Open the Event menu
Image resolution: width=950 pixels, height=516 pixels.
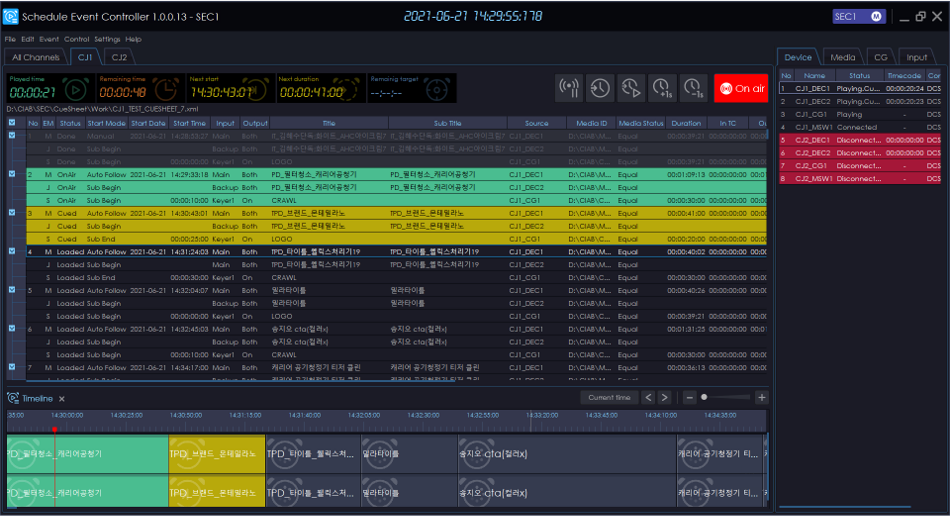tap(49, 39)
